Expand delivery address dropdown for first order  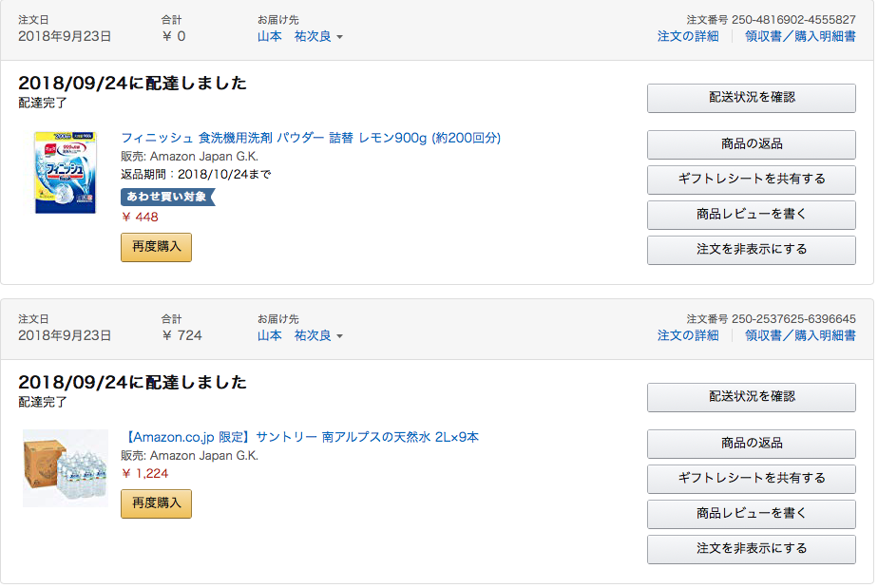click(x=300, y=36)
